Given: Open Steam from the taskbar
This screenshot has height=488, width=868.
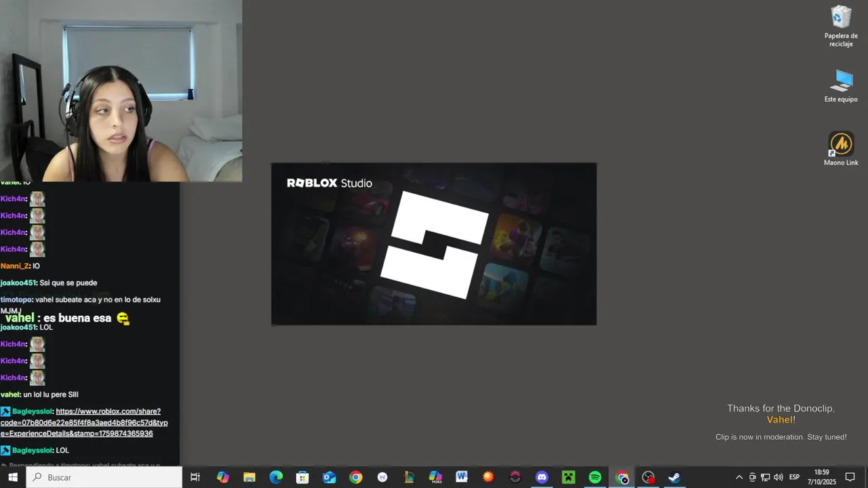Looking at the screenshot, I should click(x=674, y=477).
